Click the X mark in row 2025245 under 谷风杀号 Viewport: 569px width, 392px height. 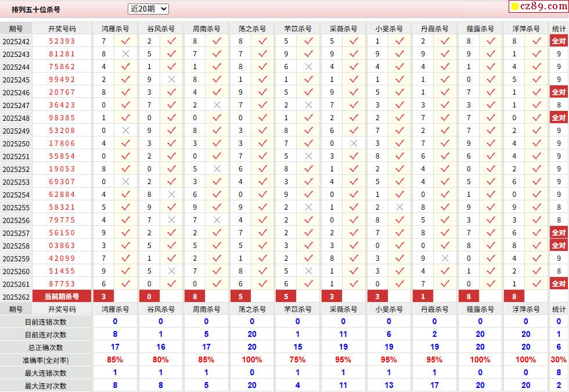click(x=171, y=80)
